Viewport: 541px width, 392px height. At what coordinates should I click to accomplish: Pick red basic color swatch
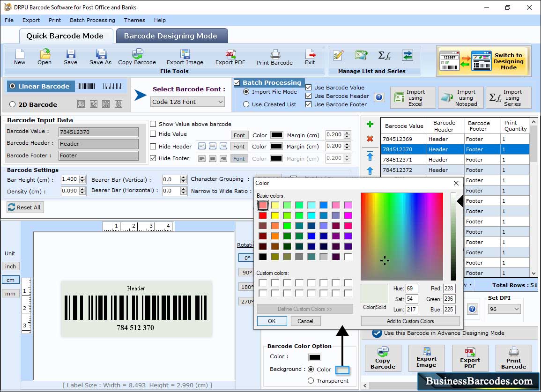point(263,215)
